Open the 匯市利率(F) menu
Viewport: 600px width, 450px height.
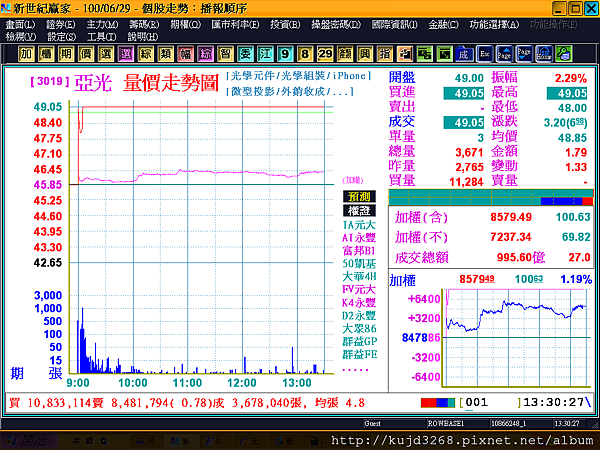tap(235, 25)
